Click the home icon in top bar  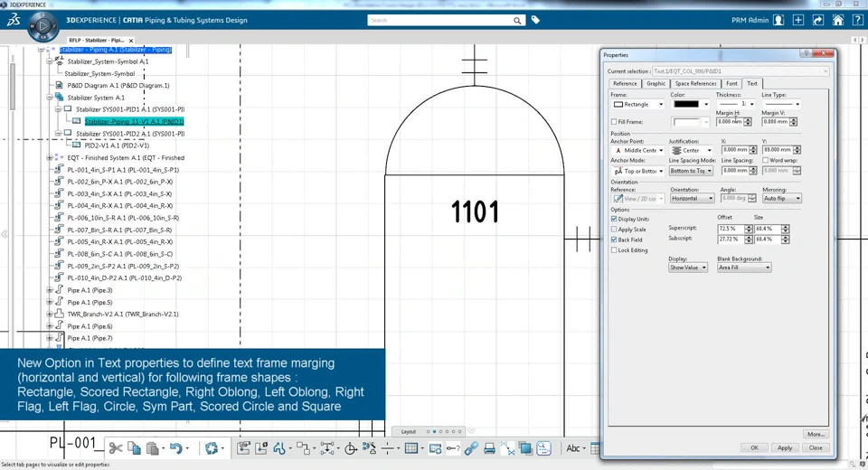click(x=838, y=20)
